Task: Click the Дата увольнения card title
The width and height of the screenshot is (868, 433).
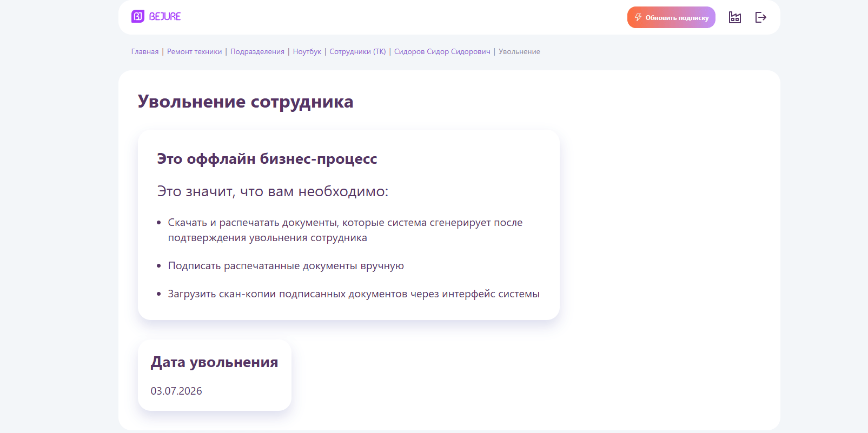Action: [215, 362]
